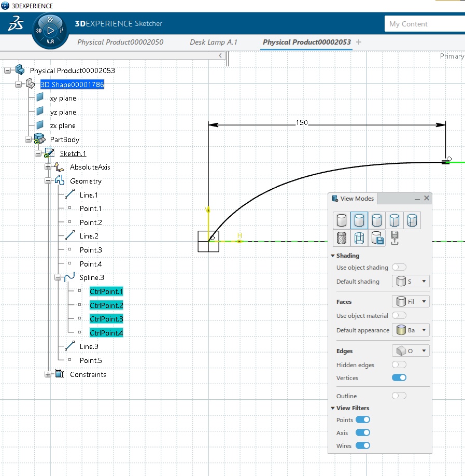Screen dimensions: 465x476
Task: Click the View Modes panel title icon
Action: coord(335,199)
